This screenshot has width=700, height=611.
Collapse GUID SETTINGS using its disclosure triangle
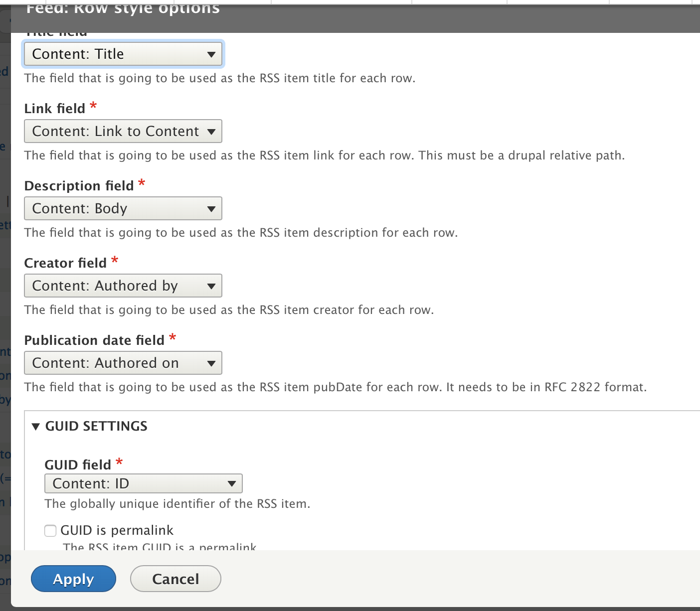click(35, 427)
